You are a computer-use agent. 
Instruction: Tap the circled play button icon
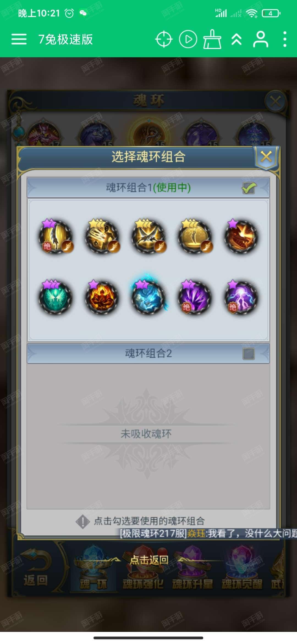pyautogui.click(x=188, y=39)
